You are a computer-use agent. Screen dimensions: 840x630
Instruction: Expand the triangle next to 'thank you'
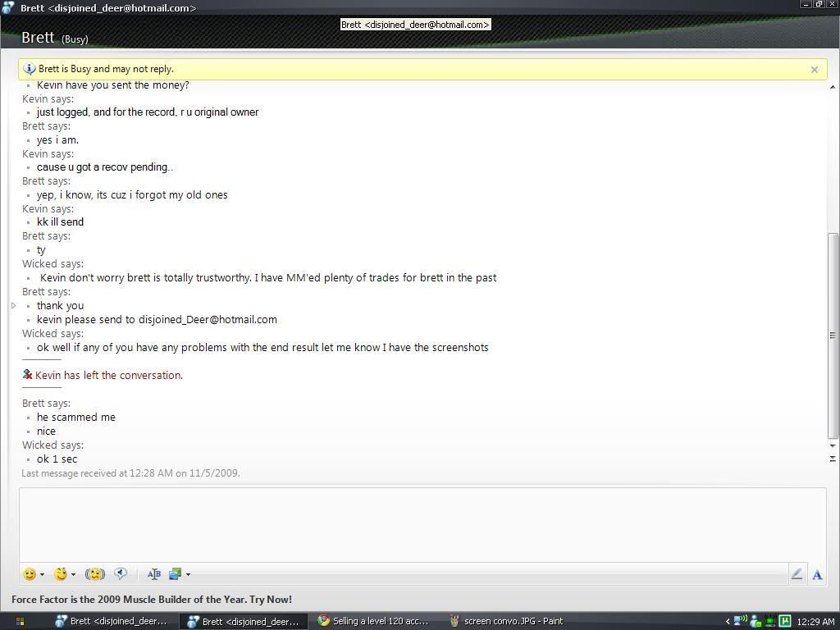(13, 305)
